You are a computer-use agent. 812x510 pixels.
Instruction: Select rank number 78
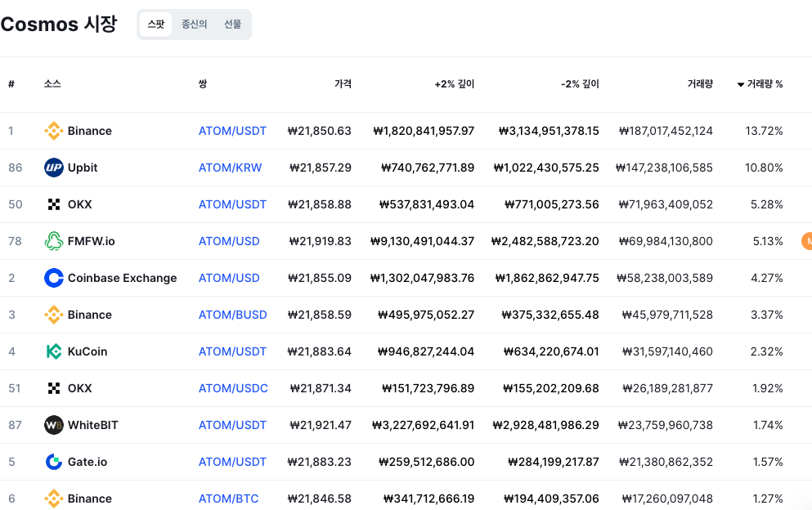(x=15, y=241)
